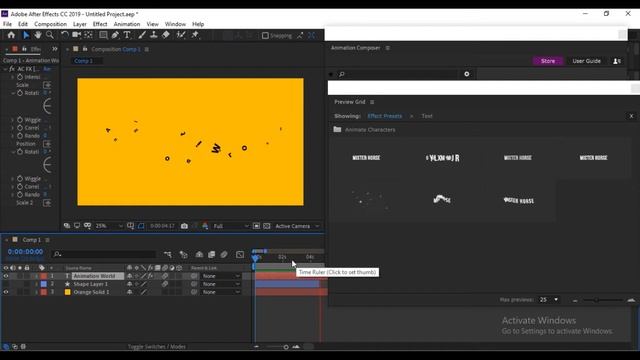Select the Type text tool
This screenshot has width=640, height=360.
click(x=127, y=35)
